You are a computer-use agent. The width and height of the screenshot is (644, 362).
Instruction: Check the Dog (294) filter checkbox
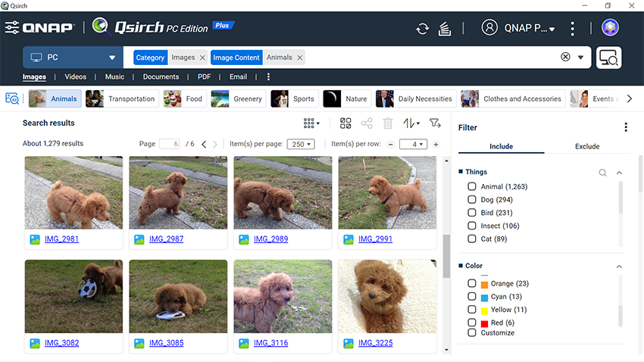click(x=472, y=200)
